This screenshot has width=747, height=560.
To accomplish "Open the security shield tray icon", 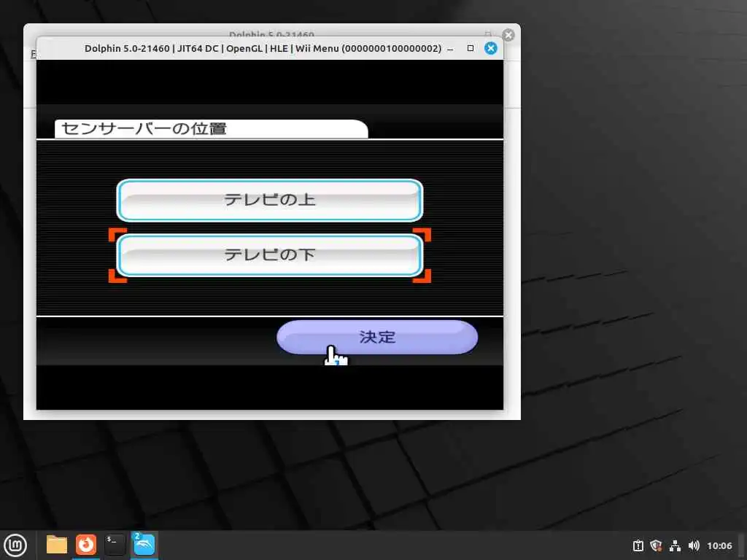I will pyautogui.click(x=656, y=545).
